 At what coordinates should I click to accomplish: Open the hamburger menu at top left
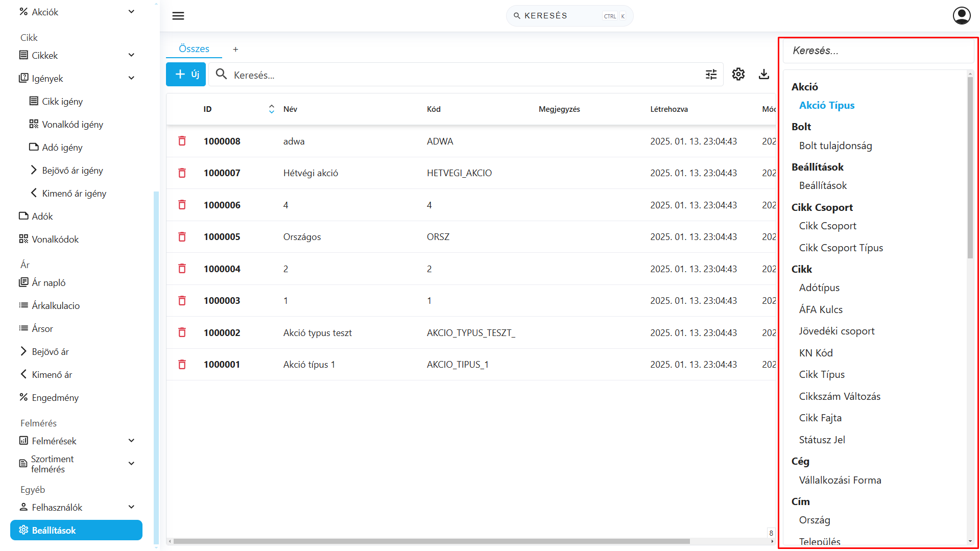point(178,16)
